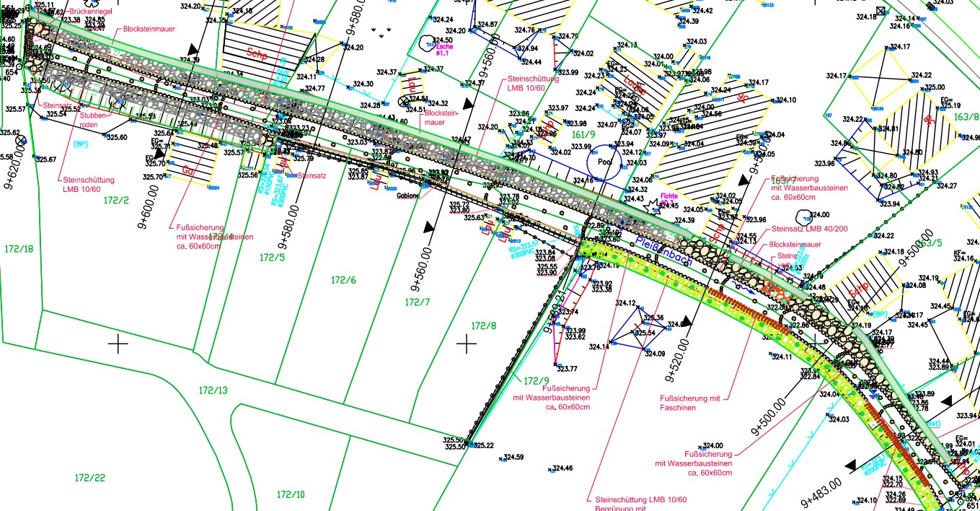The height and width of the screenshot is (511, 980).
Task: Select the crossed square symbol above 324.18
Action: [880, 9]
